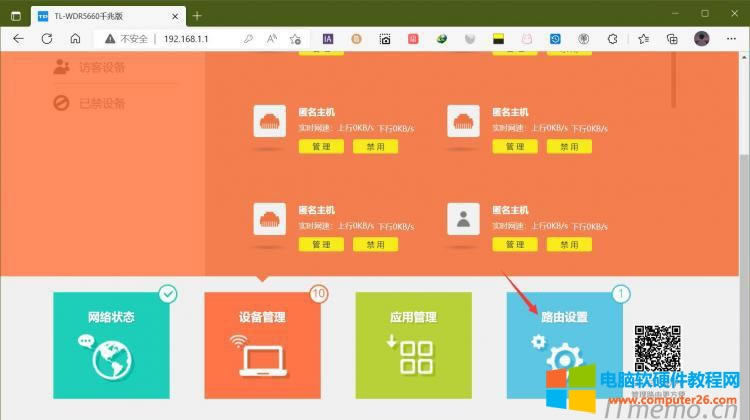The image size is (750, 420).
Task: Click the browser refresh icon
Action: pyautogui.click(x=46, y=38)
